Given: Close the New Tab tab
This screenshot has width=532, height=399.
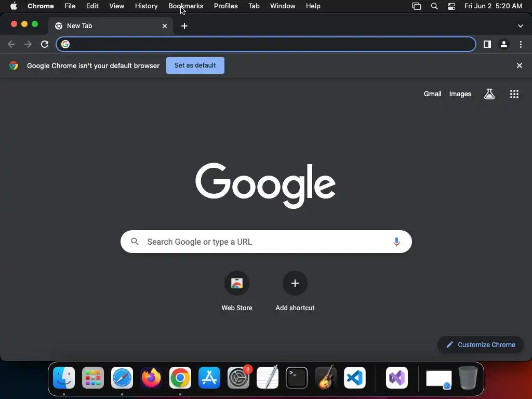Looking at the screenshot, I should [x=165, y=26].
